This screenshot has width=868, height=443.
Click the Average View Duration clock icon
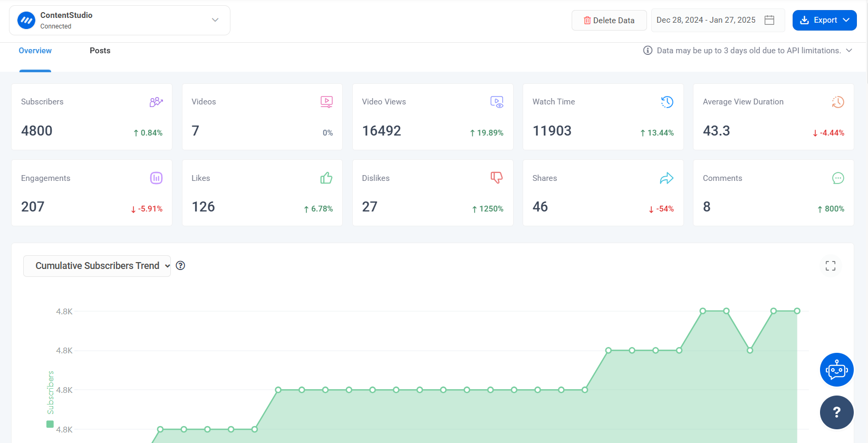[838, 102]
